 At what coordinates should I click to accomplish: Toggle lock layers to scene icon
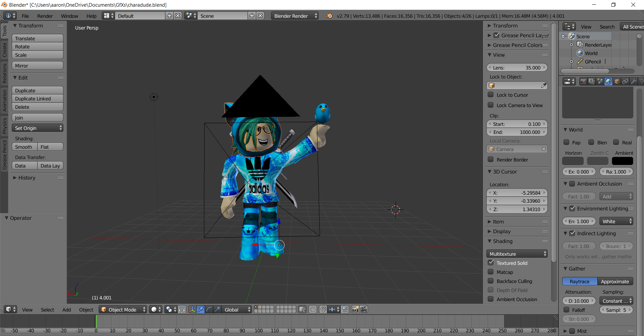[302, 309]
